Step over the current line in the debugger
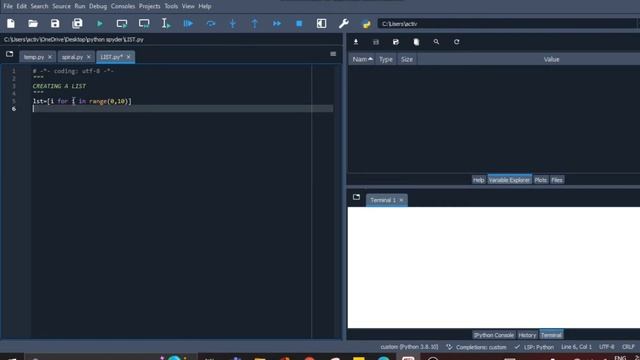The width and height of the screenshot is (640, 360). pyautogui.click(x=211, y=24)
